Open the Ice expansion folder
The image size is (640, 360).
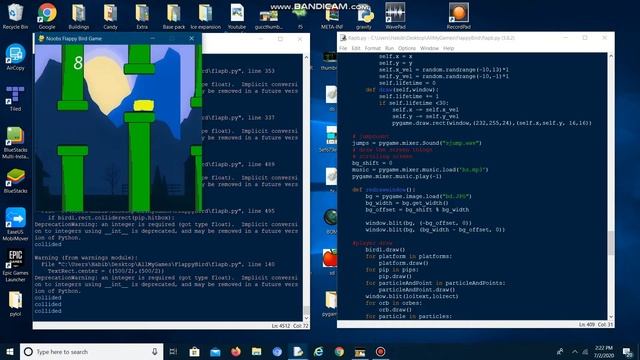pos(205,16)
